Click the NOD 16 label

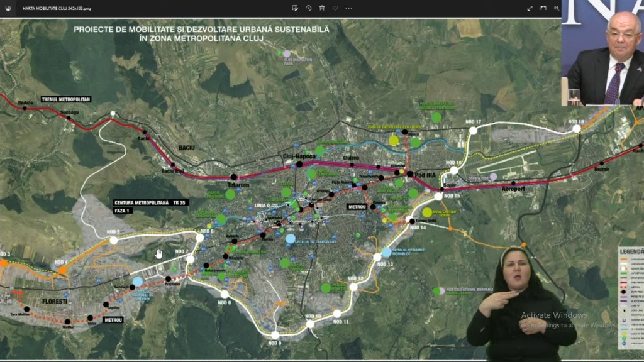454,163
